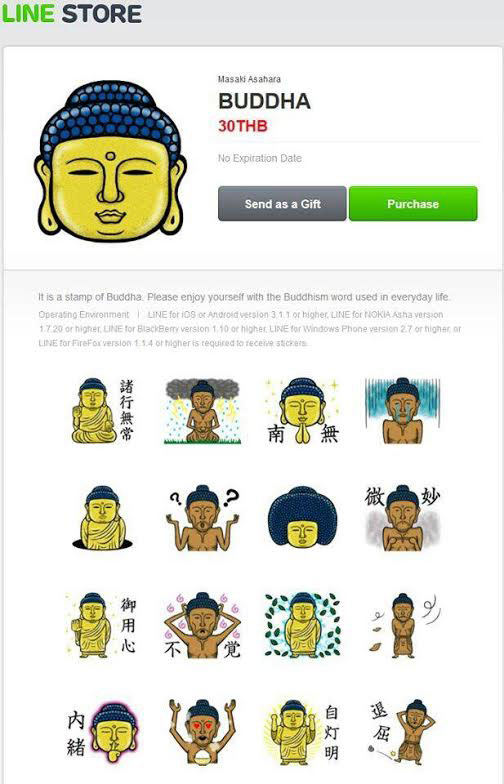Preview the 御用心 standing Buddha sticker
The width and height of the screenshot is (504, 784).
[x=102, y=625]
